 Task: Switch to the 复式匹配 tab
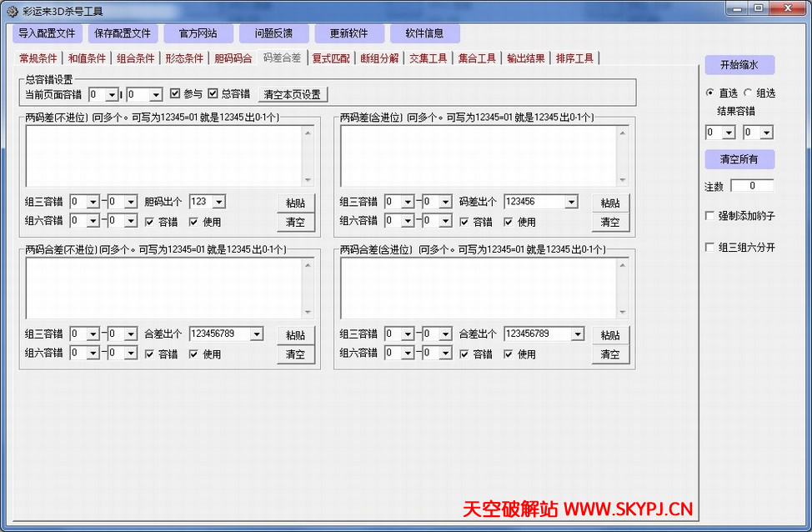pos(332,58)
